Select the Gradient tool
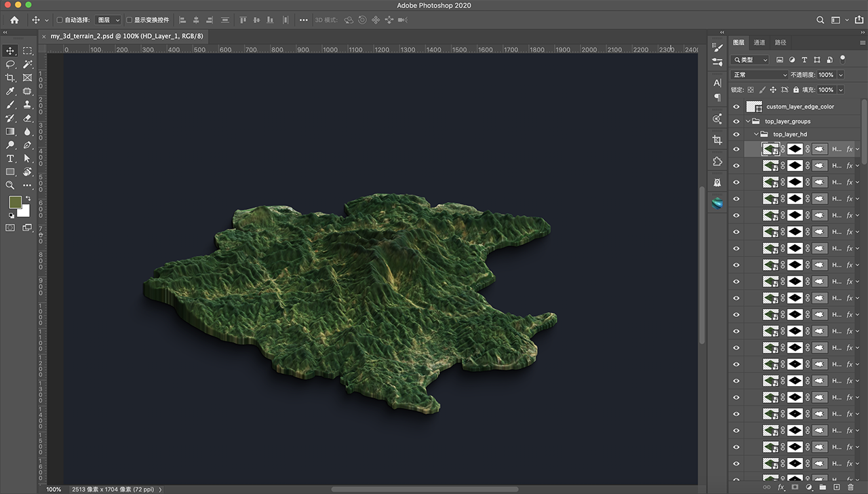 pos(10,132)
